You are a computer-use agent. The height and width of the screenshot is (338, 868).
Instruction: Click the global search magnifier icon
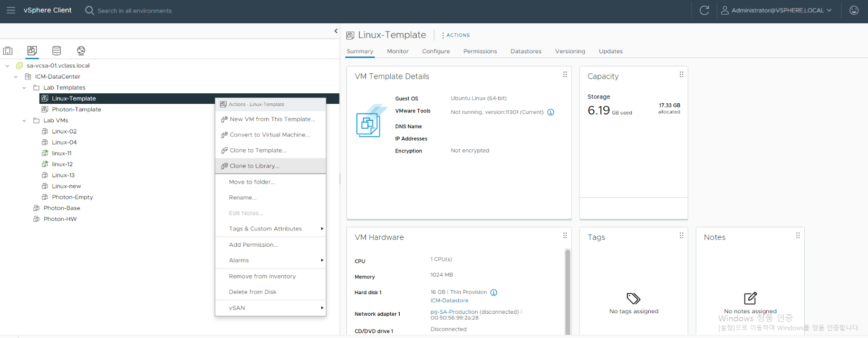click(x=90, y=11)
